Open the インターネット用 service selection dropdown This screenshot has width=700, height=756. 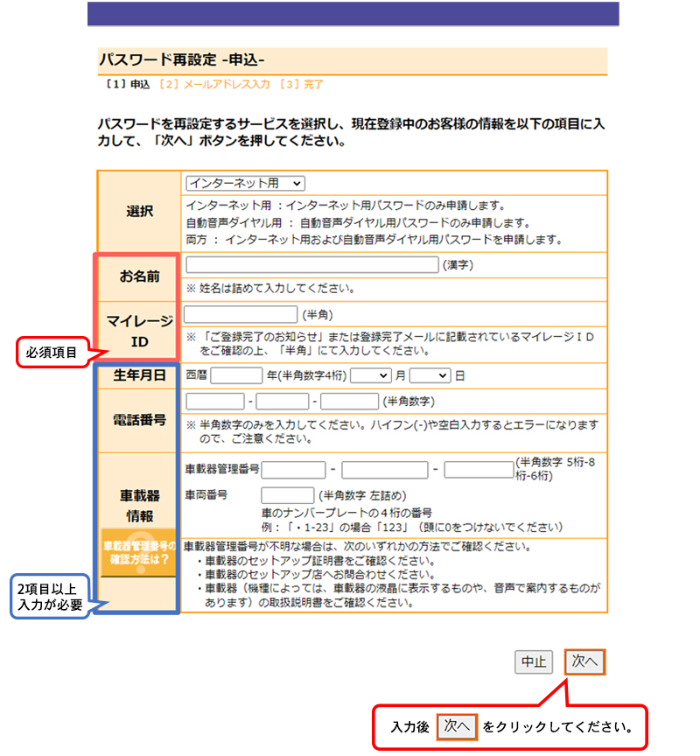click(x=245, y=183)
